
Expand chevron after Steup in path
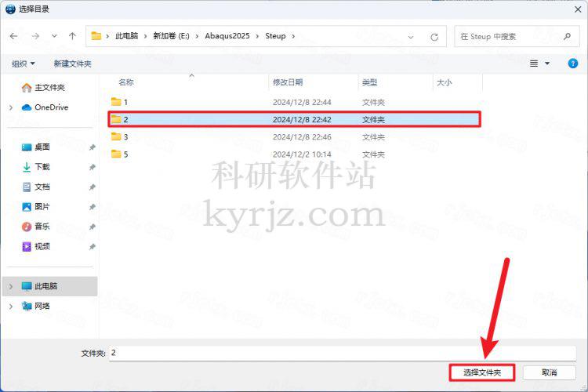pyautogui.click(x=293, y=36)
